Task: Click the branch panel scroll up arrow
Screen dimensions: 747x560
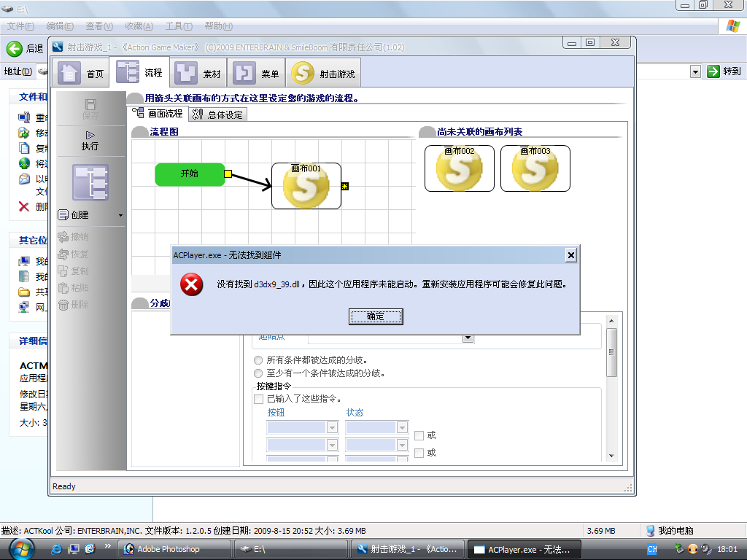Action: [612, 321]
